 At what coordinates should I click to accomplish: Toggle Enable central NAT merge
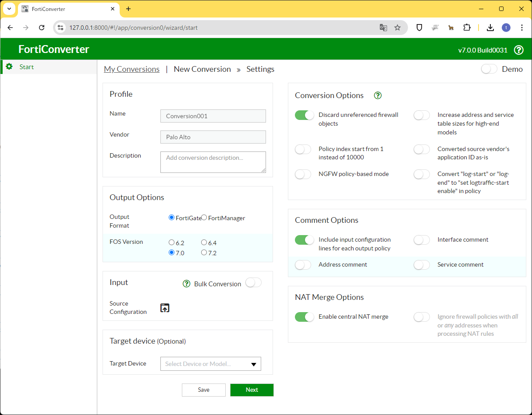304,317
